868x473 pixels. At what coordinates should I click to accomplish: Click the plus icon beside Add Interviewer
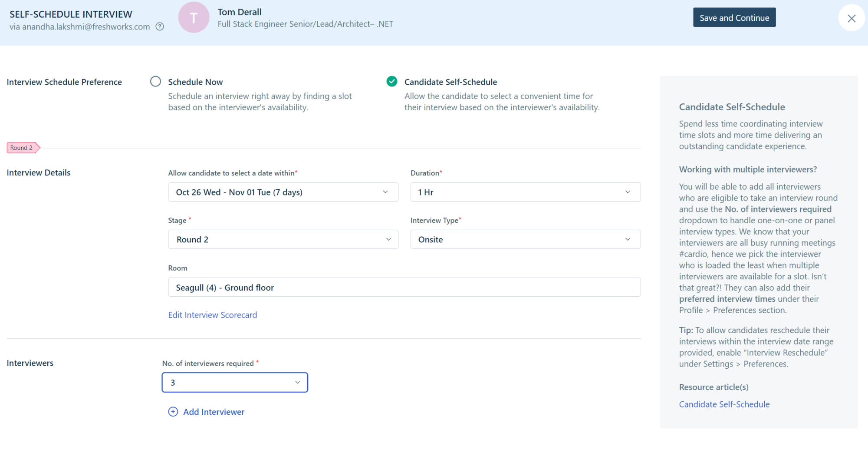tap(173, 412)
